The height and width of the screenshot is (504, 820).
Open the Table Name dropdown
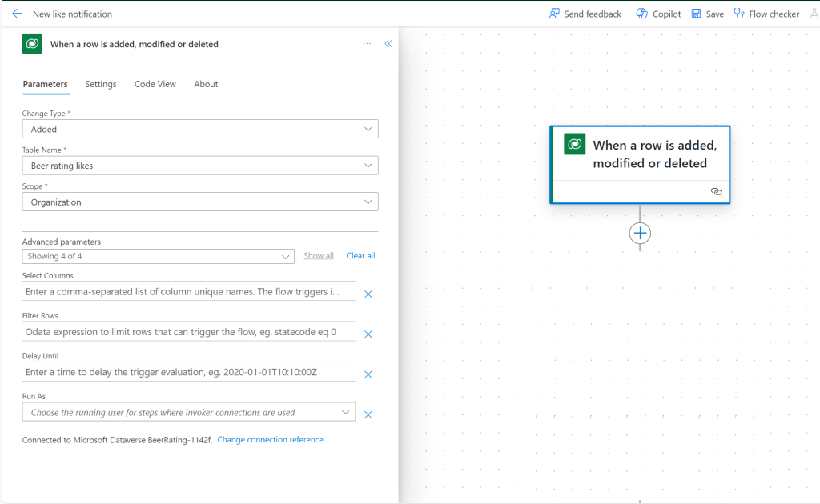click(200, 166)
